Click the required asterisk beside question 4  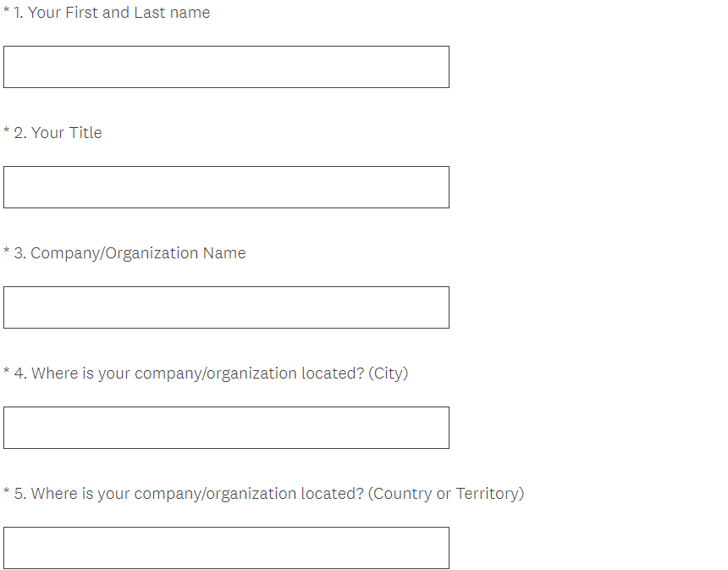coord(7,373)
